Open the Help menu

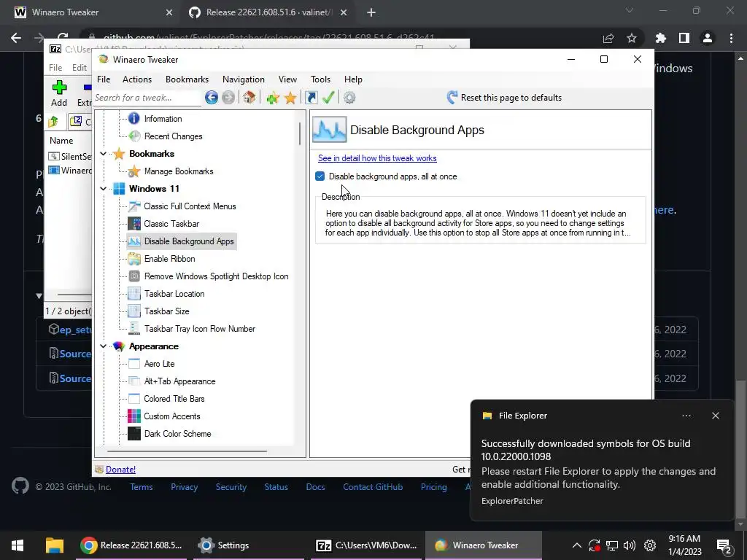(354, 79)
